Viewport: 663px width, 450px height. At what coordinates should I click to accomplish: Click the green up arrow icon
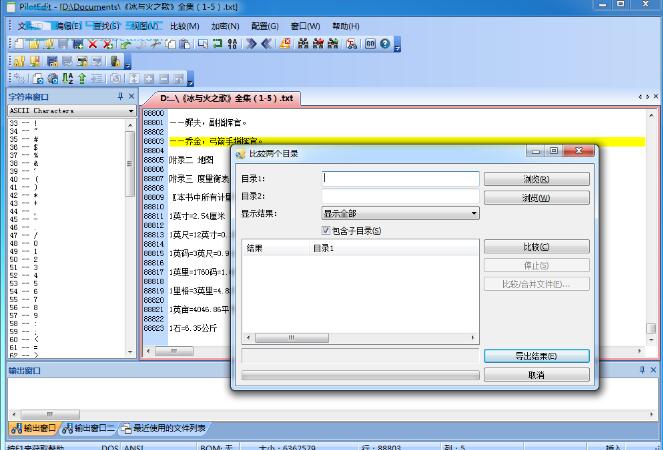82,78
